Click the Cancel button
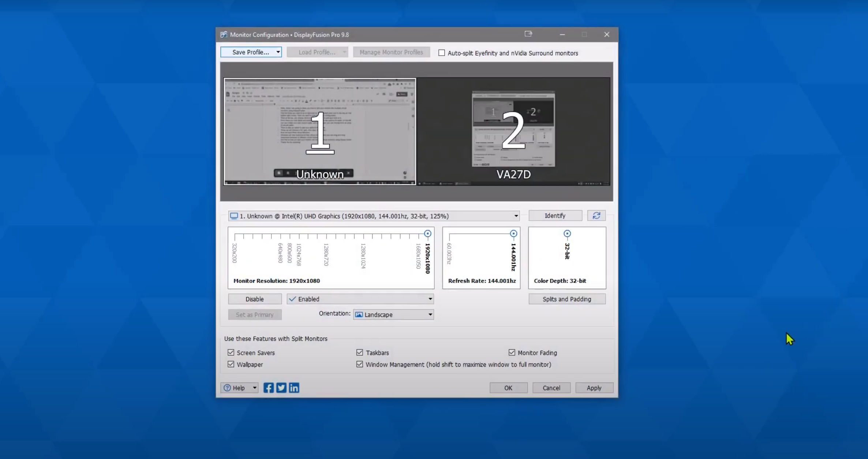This screenshot has width=868, height=459. tap(551, 388)
